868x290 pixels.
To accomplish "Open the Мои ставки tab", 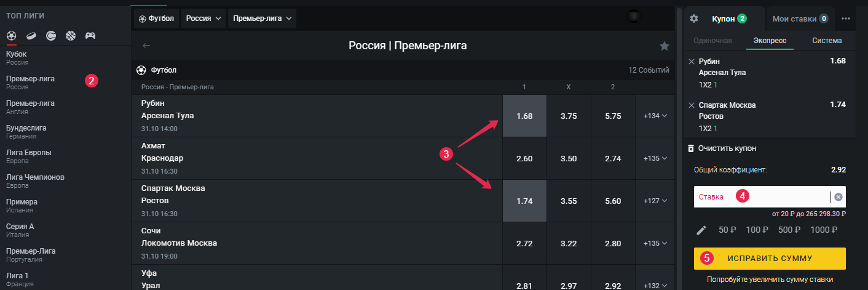I will 800,18.
